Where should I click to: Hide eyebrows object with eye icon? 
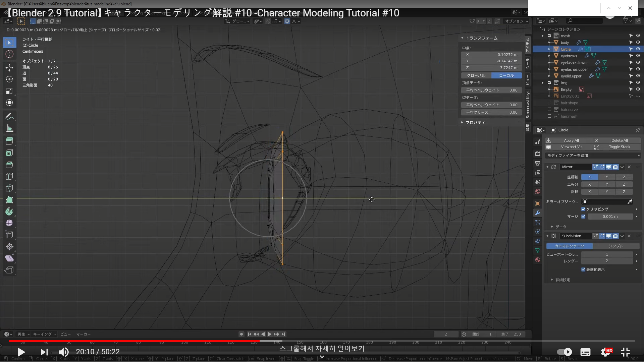[x=638, y=56]
